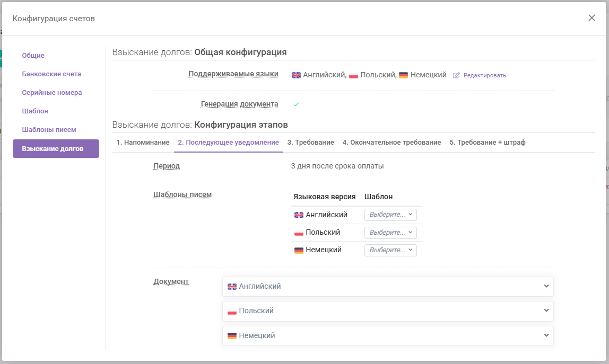This screenshot has height=364, width=609.
Task: Open the Банковские счета section
Action: tap(51, 74)
